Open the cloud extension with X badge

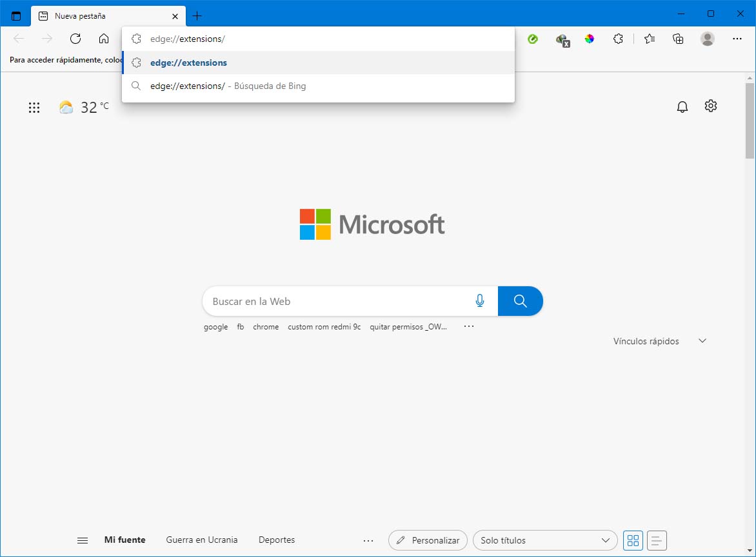click(562, 39)
